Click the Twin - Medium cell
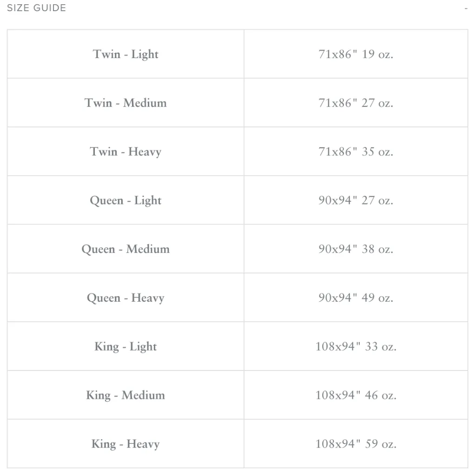This screenshot has height=476, width=476. point(126,103)
